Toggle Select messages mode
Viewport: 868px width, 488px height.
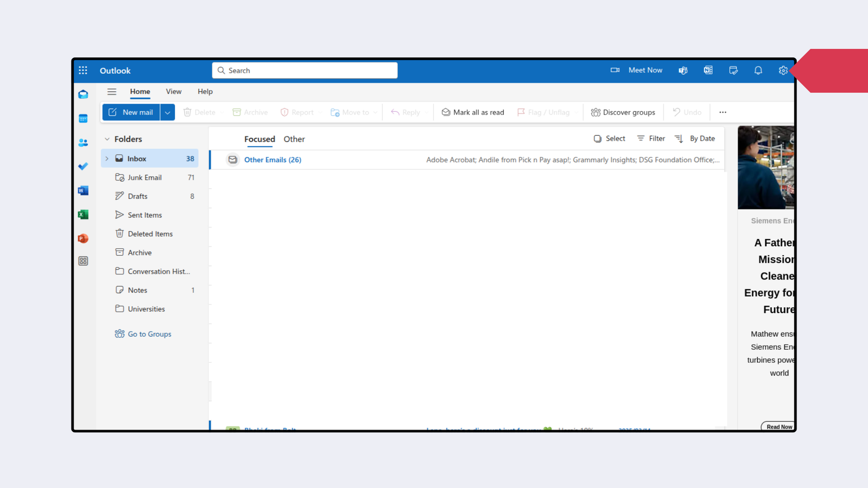(x=609, y=139)
